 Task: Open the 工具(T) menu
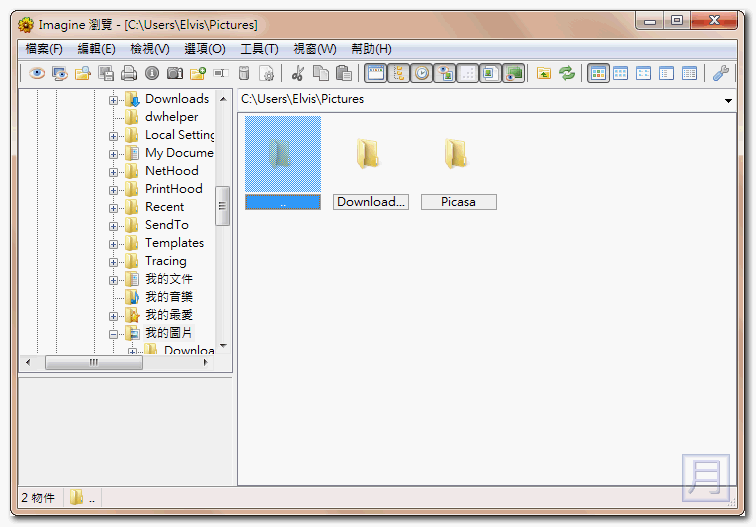(x=259, y=49)
